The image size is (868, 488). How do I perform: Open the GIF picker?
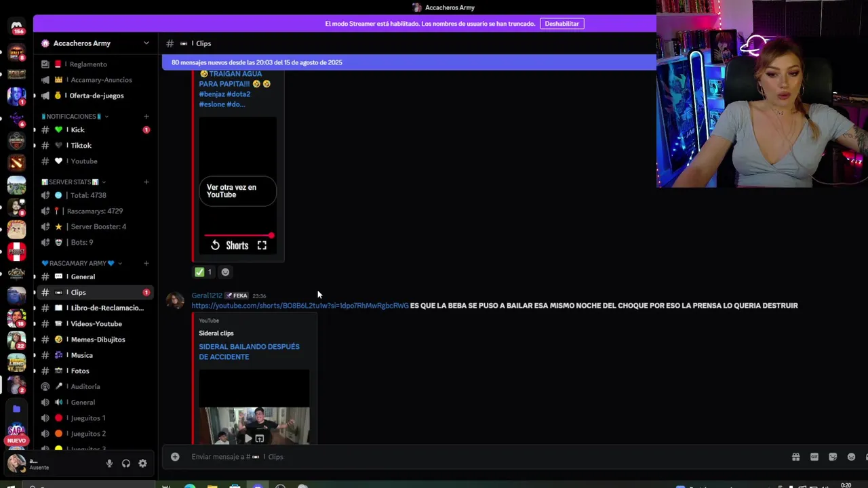pyautogui.click(x=814, y=457)
